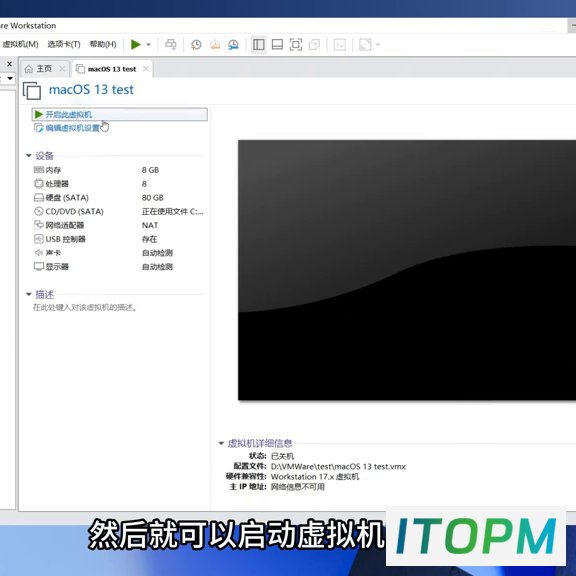Click 开启此虚拟机 to power on
Screen dimensions: 576x576
[119, 114]
